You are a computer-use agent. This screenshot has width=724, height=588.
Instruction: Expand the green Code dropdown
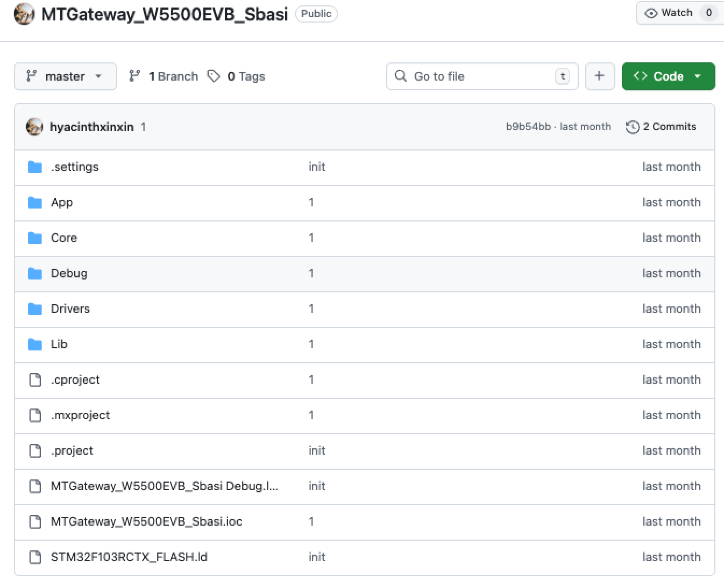click(x=668, y=76)
